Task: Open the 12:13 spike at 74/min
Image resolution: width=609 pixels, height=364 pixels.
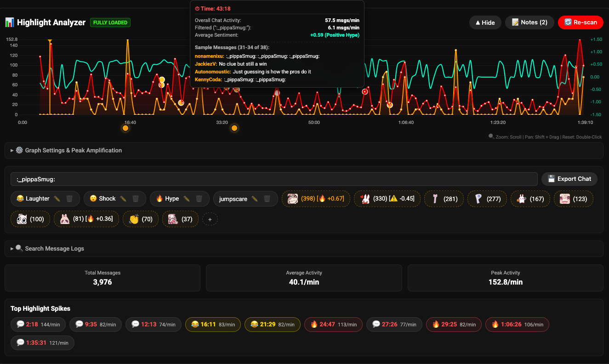Action: [x=154, y=325]
